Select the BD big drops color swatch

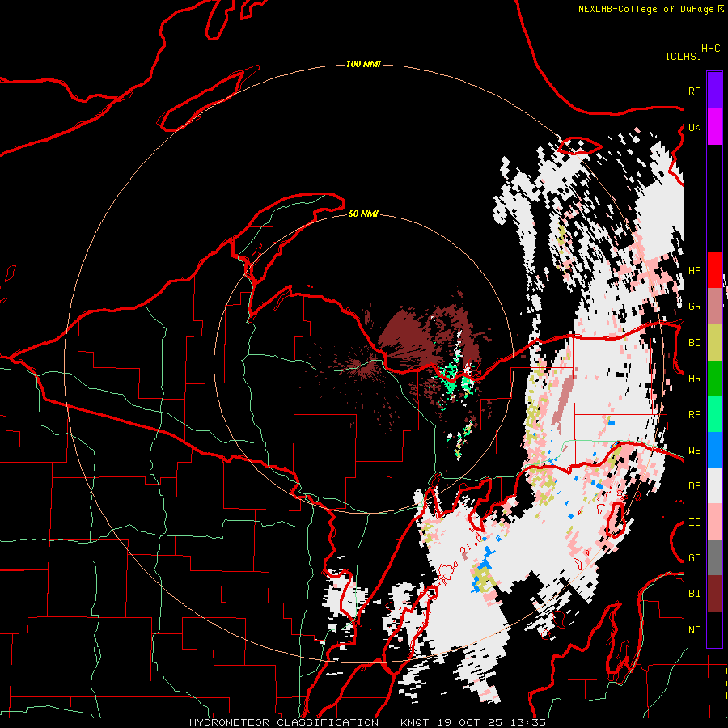[714, 342]
